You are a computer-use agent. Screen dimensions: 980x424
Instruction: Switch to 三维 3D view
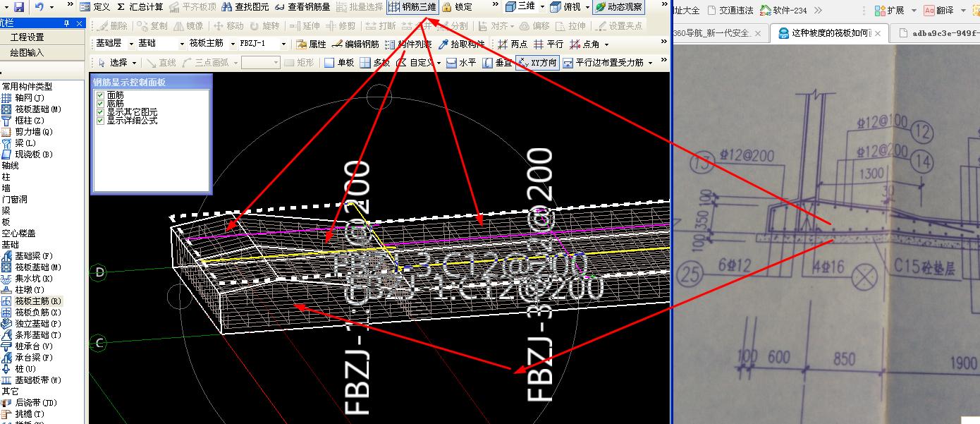(x=520, y=7)
